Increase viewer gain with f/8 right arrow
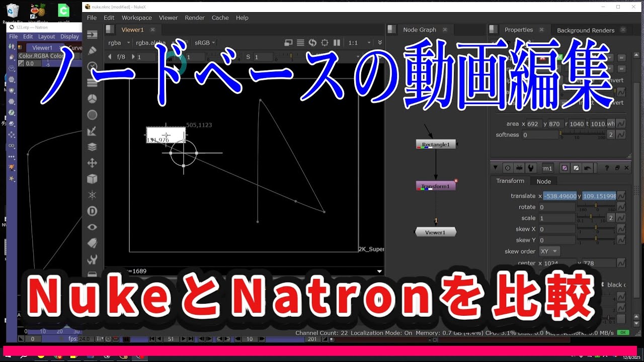The image size is (644, 362). (x=133, y=57)
